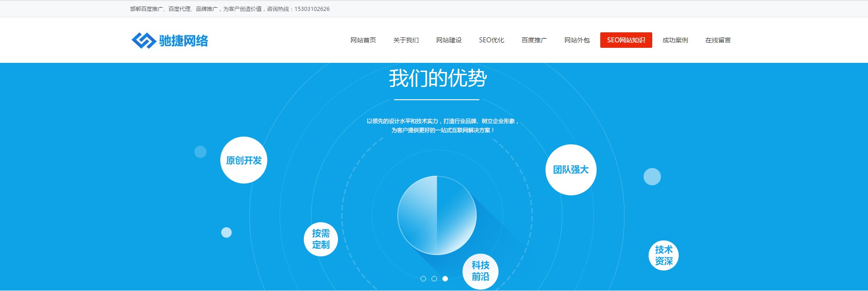The image size is (868, 291).
Task: Click the 科技前沿 circle
Action: click(480, 271)
